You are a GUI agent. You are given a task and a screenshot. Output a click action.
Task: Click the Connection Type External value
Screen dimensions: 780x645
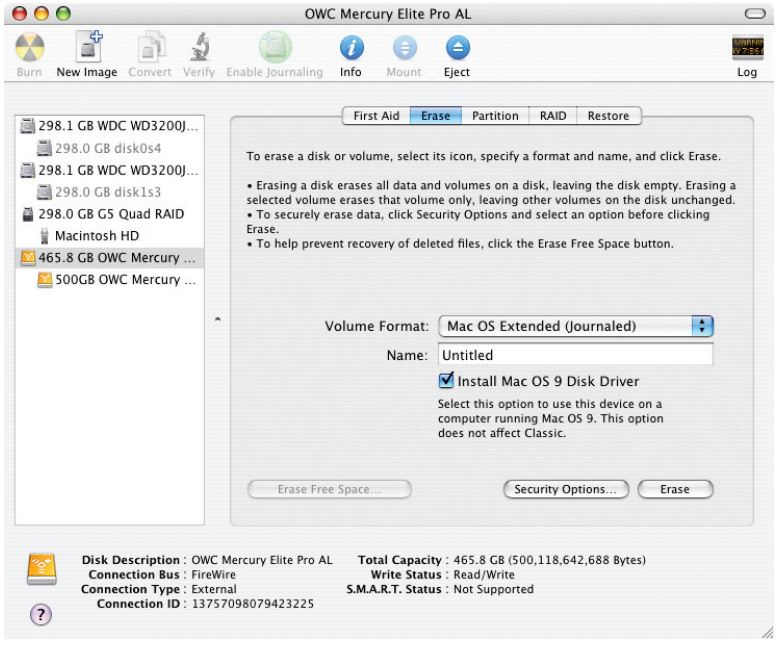pos(214,589)
